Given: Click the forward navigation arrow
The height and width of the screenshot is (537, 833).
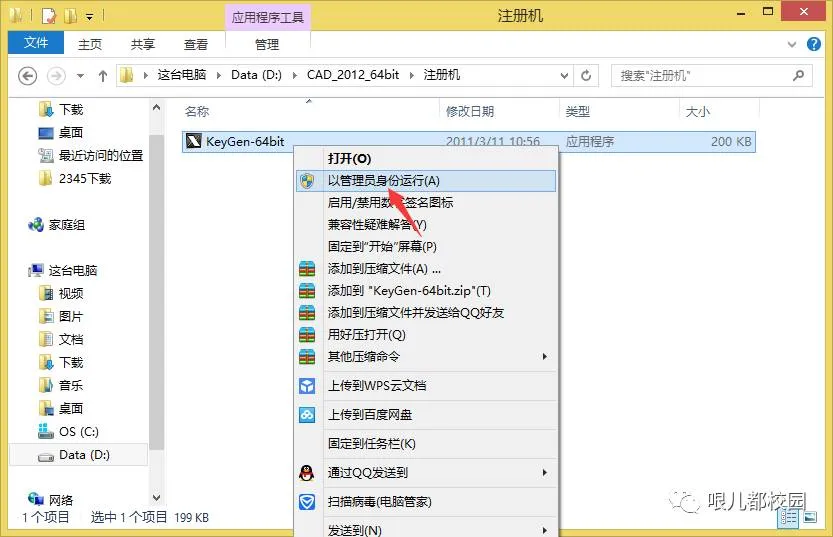Looking at the screenshot, I should click(x=56, y=75).
